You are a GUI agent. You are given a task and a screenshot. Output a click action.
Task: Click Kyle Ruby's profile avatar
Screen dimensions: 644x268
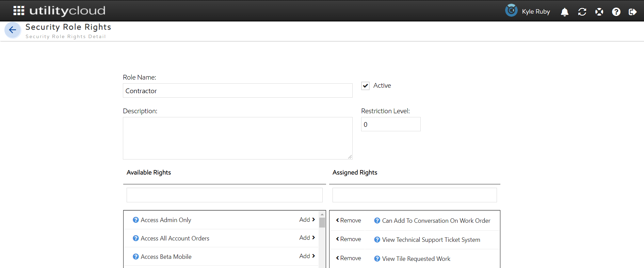(511, 11)
